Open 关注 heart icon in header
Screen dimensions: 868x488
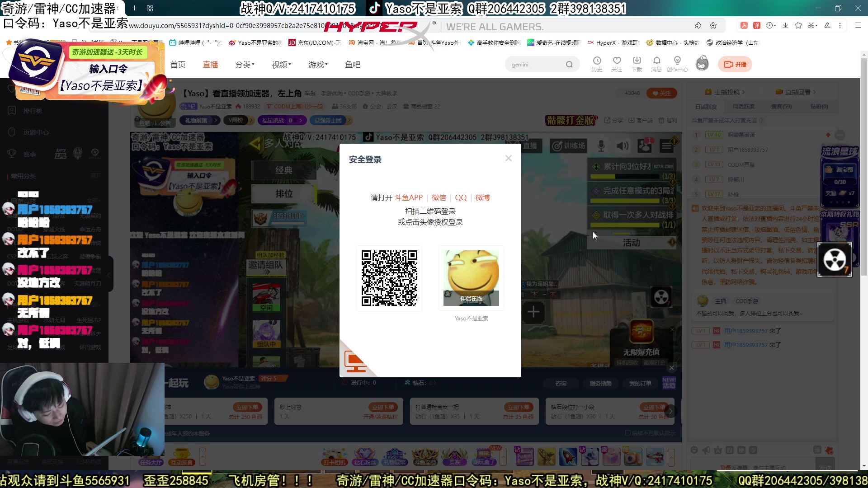pos(617,64)
